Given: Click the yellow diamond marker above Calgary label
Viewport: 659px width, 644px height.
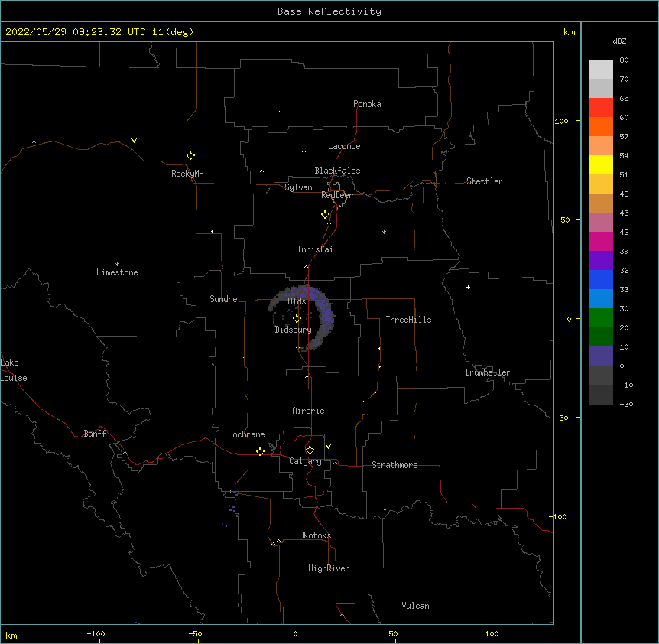Looking at the screenshot, I should click(310, 450).
